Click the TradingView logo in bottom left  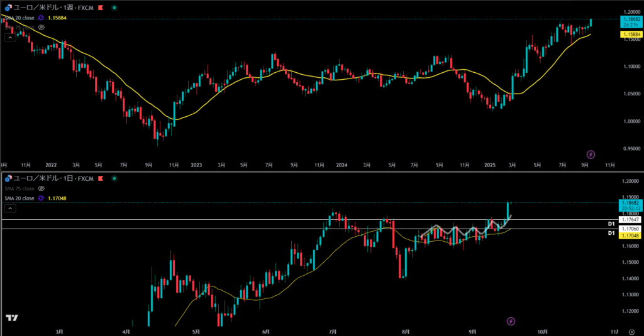[x=11, y=319]
